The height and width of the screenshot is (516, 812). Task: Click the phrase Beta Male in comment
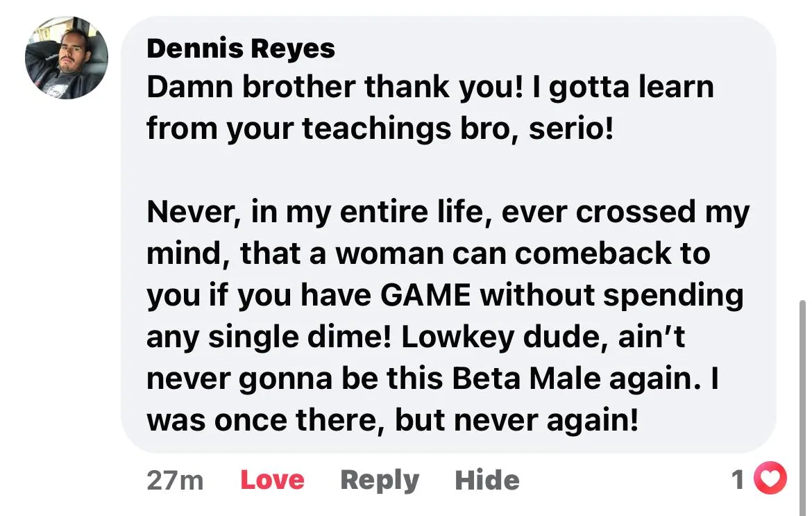point(527,378)
